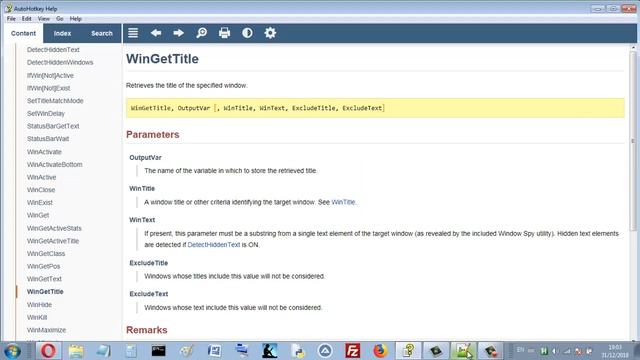
Task: Click the ExcludeText parameter name
Action: coord(149,294)
